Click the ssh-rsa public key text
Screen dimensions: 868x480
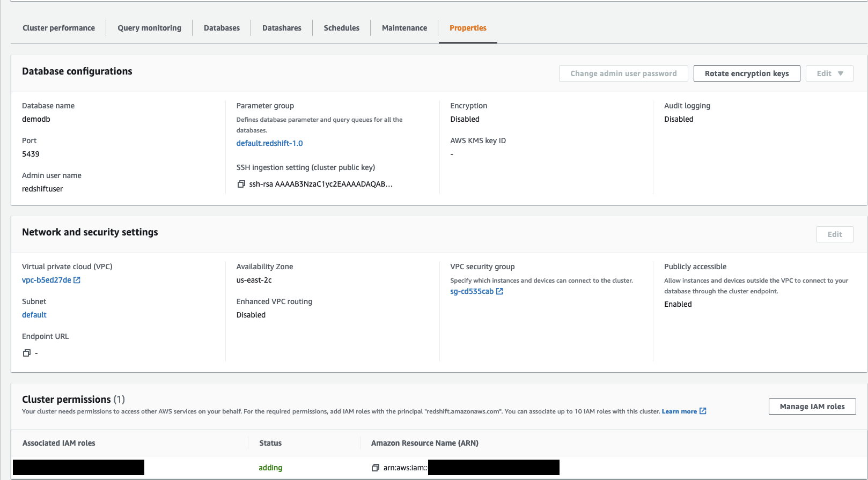[x=321, y=184]
